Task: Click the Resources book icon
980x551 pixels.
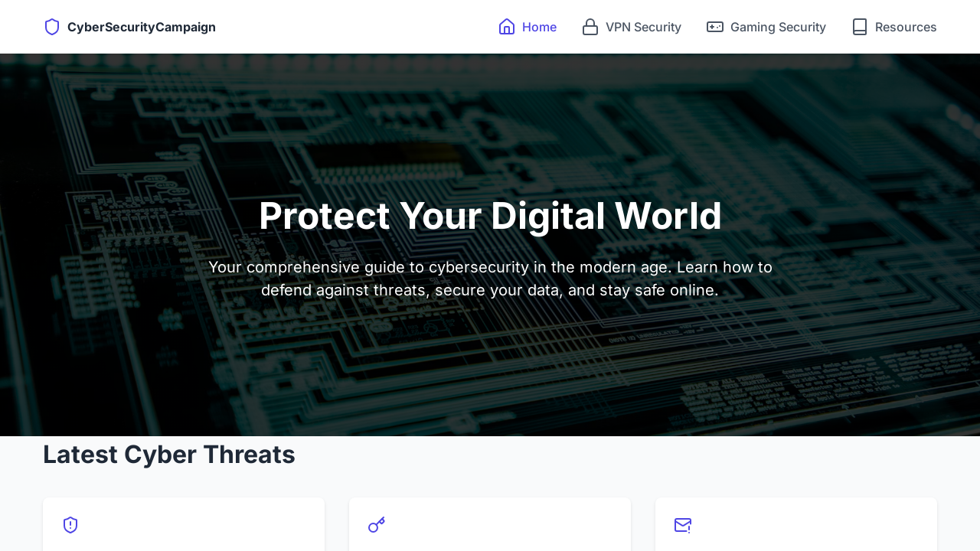Action: [860, 27]
